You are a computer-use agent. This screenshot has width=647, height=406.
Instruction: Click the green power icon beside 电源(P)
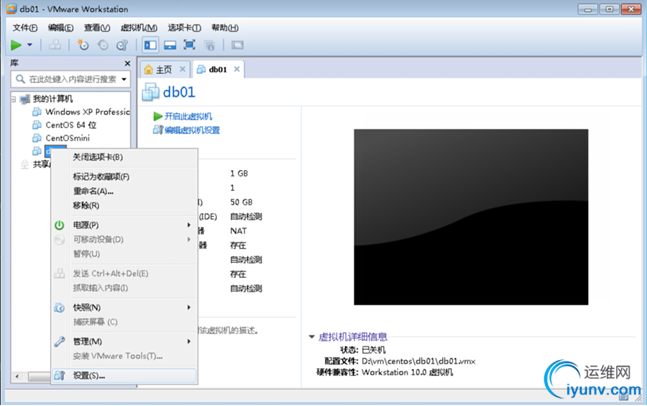pos(59,225)
